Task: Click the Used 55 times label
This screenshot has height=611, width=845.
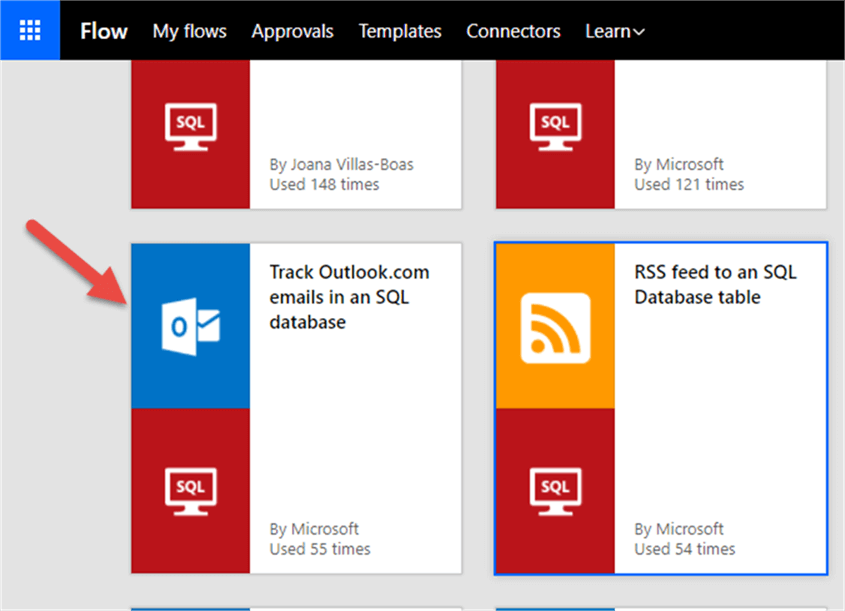Action: [320, 549]
